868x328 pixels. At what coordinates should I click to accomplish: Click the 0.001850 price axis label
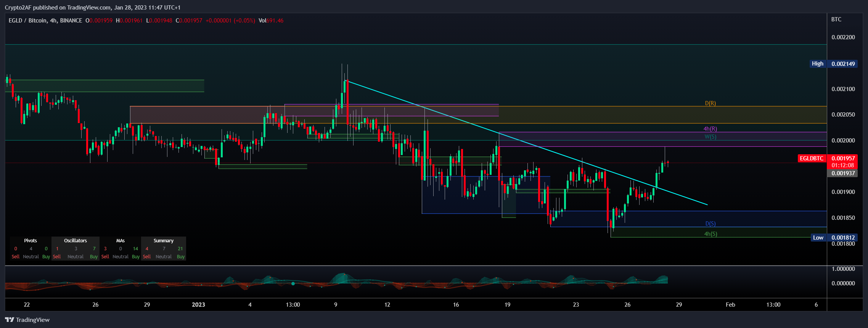pos(843,218)
